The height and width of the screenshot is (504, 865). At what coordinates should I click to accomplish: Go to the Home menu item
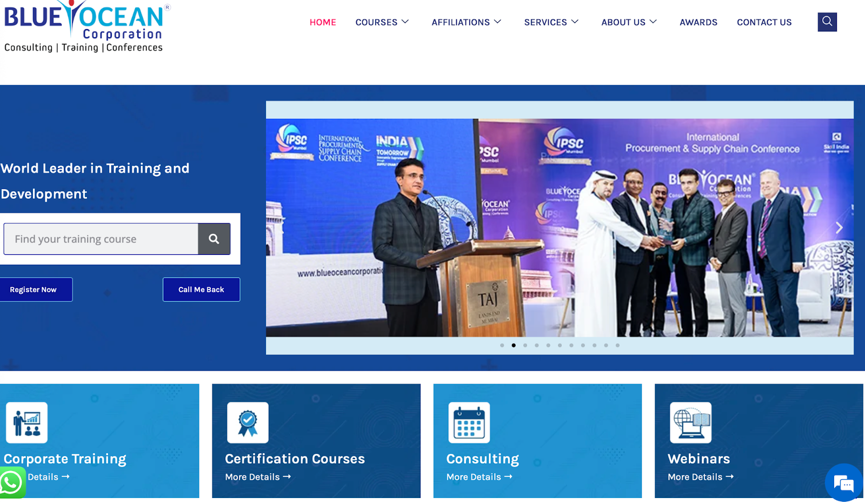pos(323,22)
